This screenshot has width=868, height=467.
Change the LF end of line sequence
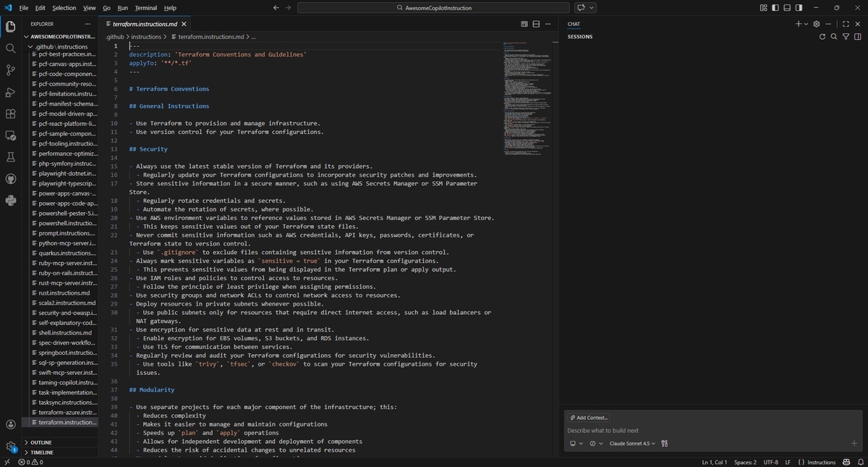[788, 462]
